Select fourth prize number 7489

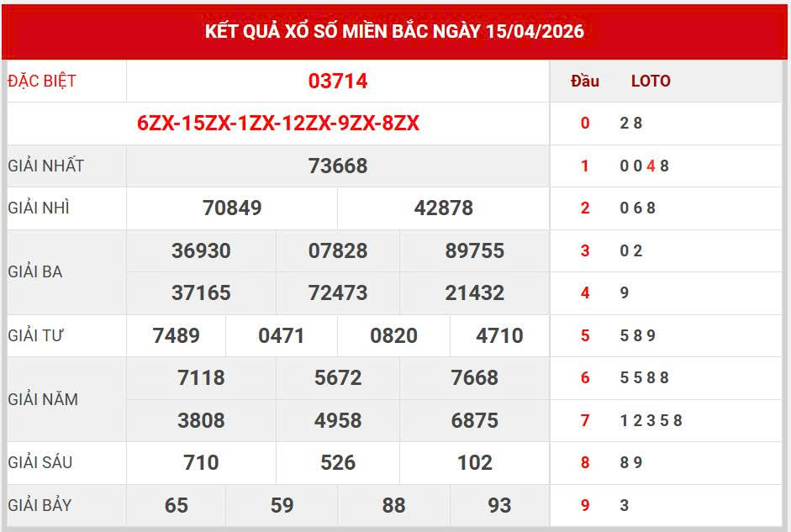pos(177,336)
